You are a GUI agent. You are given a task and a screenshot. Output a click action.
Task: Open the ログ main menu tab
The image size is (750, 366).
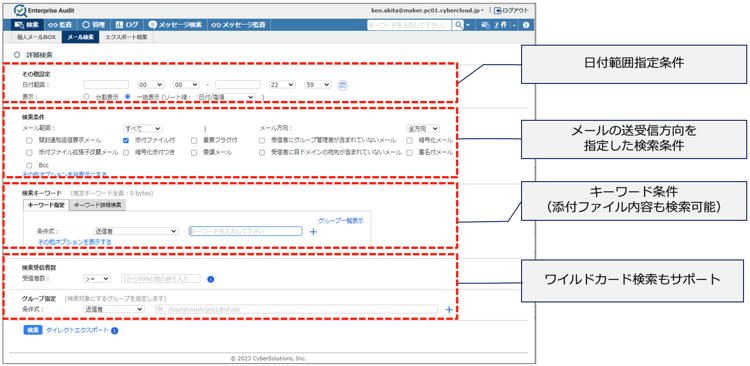(x=127, y=25)
